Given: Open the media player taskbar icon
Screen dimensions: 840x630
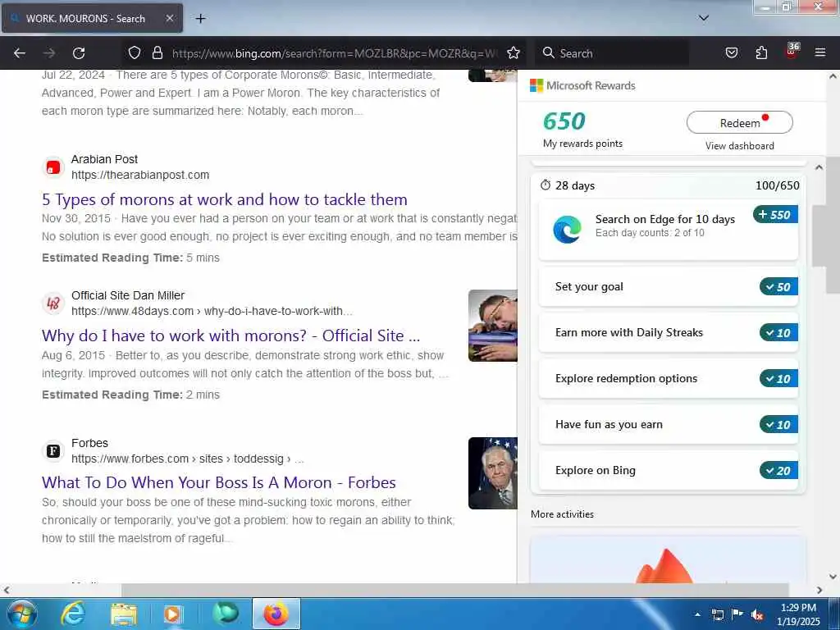Looking at the screenshot, I should coord(172,614).
